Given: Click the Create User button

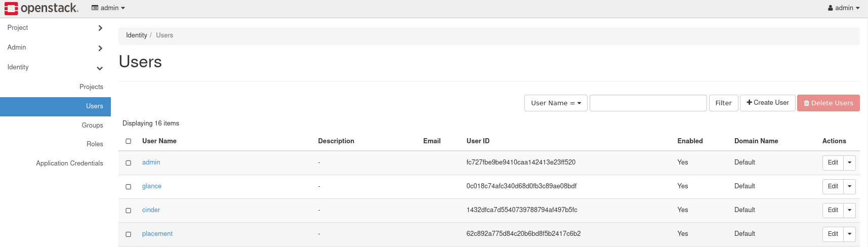Looking at the screenshot, I should 767,103.
